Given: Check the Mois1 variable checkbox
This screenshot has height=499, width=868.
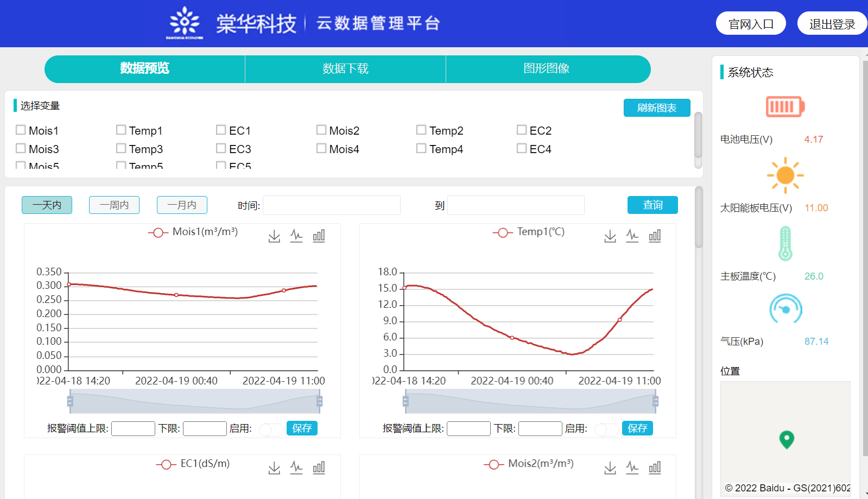Looking at the screenshot, I should pos(21,130).
